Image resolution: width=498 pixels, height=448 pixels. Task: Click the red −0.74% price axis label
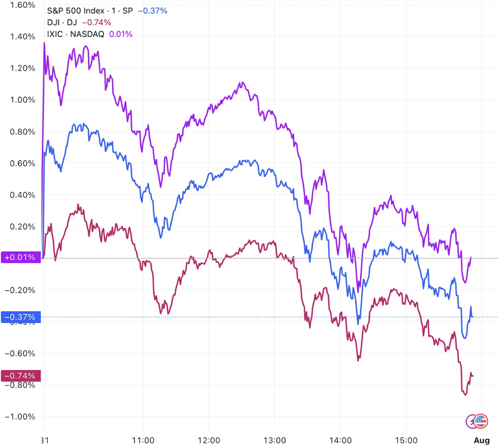coord(21,376)
